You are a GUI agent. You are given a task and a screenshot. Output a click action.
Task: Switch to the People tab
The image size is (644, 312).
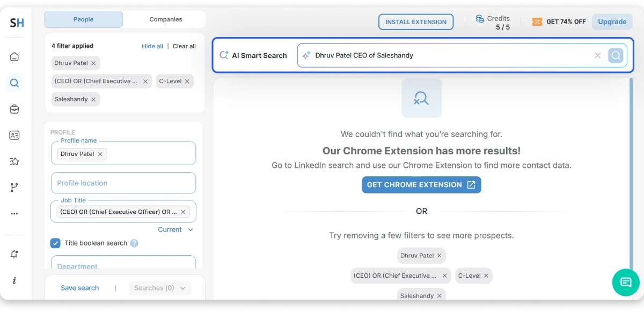83,19
